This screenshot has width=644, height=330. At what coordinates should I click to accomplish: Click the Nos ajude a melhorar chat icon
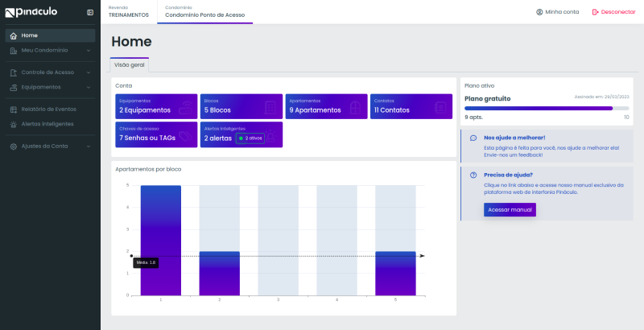click(473, 138)
